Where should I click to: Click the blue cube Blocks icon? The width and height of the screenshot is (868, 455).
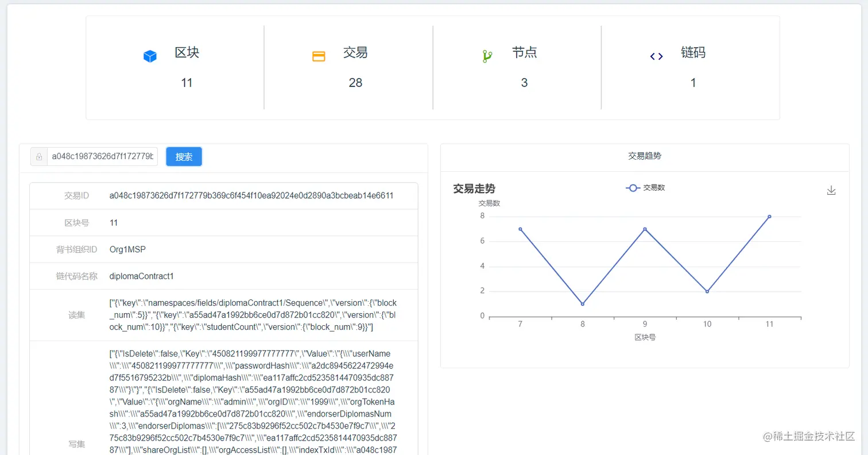pos(150,56)
